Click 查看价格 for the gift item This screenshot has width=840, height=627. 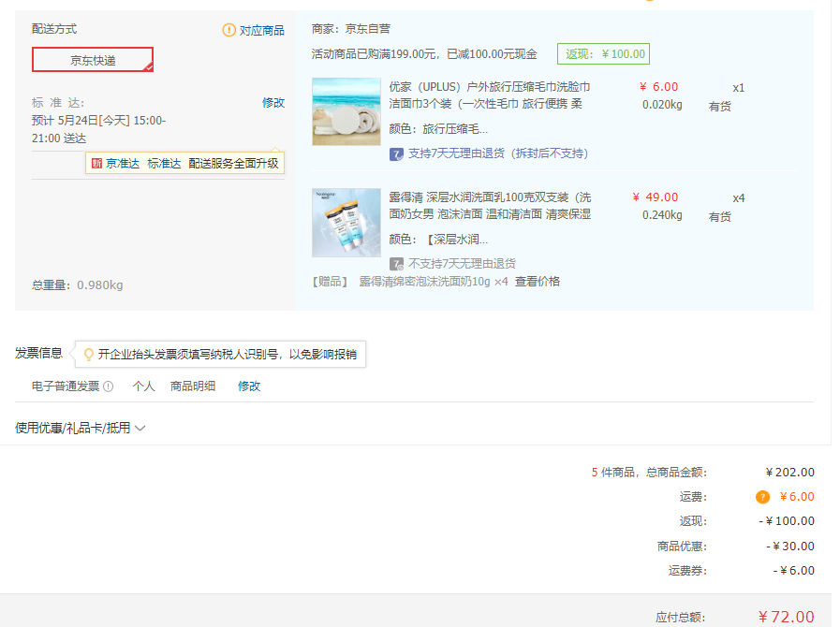point(538,282)
